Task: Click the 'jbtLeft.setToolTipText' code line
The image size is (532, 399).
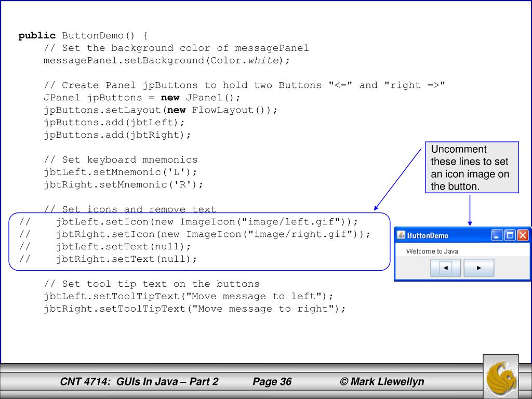Action: [188, 297]
